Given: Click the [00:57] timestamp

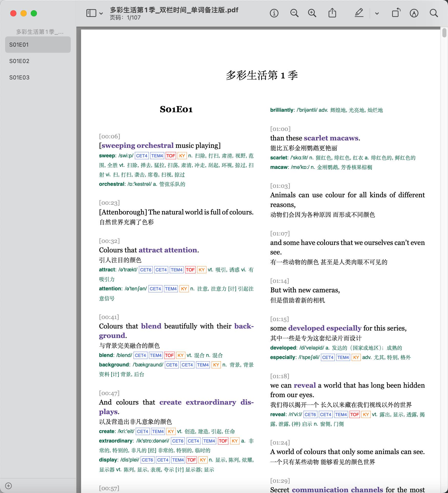Looking at the screenshot, I should tap(109, 488).
